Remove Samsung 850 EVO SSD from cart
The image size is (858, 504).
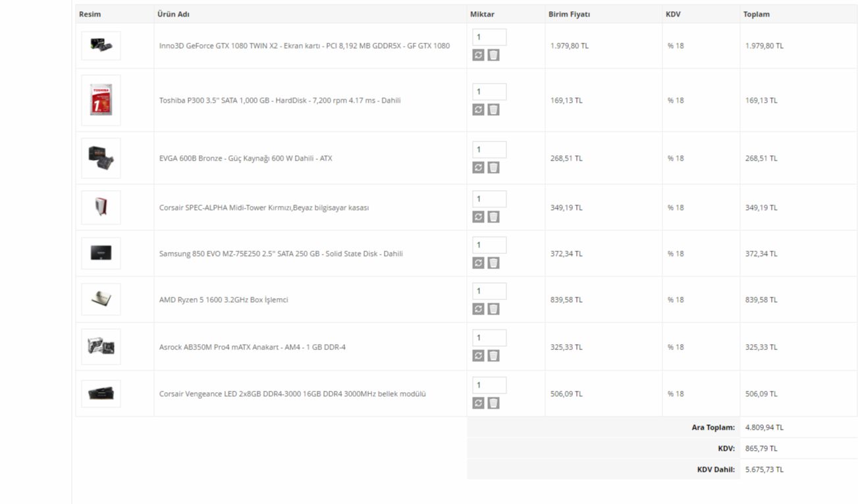coord(493,263)
